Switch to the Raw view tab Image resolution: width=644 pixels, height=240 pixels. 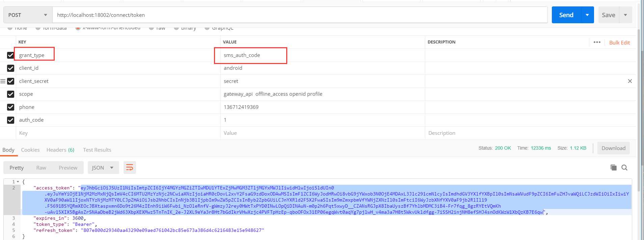tap(41, 168)
